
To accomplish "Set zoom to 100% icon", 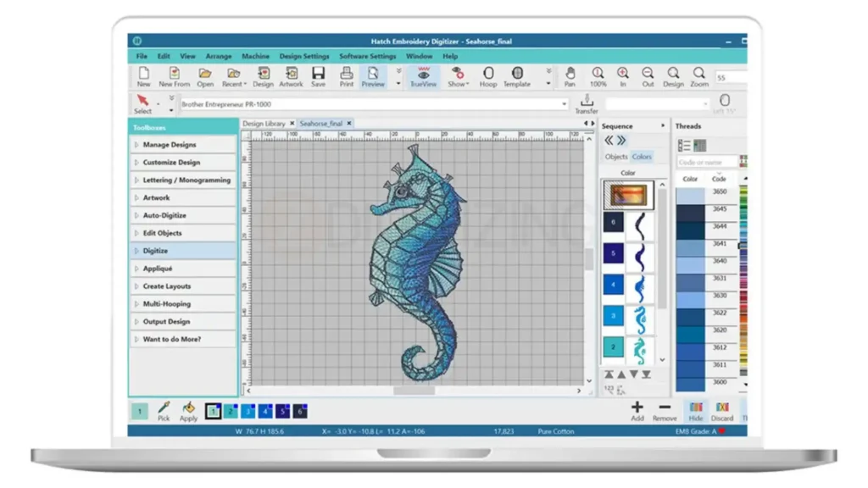I will [598, 77].
